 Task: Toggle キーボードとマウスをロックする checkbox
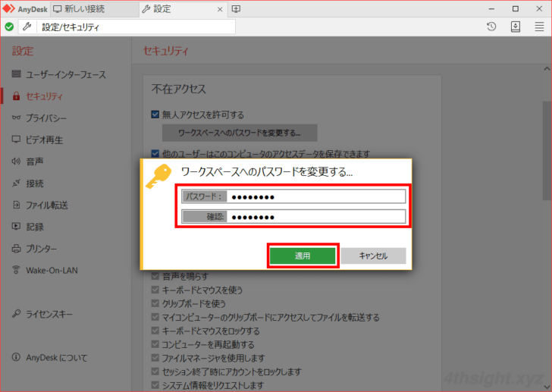click(155, 331)
